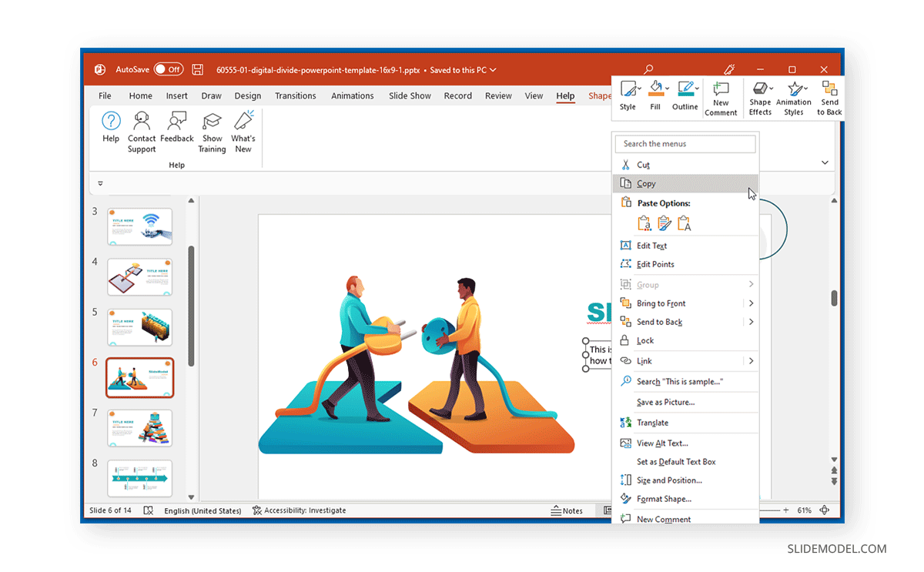Click the Help icon in the Help ribbon
Viewport: 924px width, 572px height.
point(111,131)
